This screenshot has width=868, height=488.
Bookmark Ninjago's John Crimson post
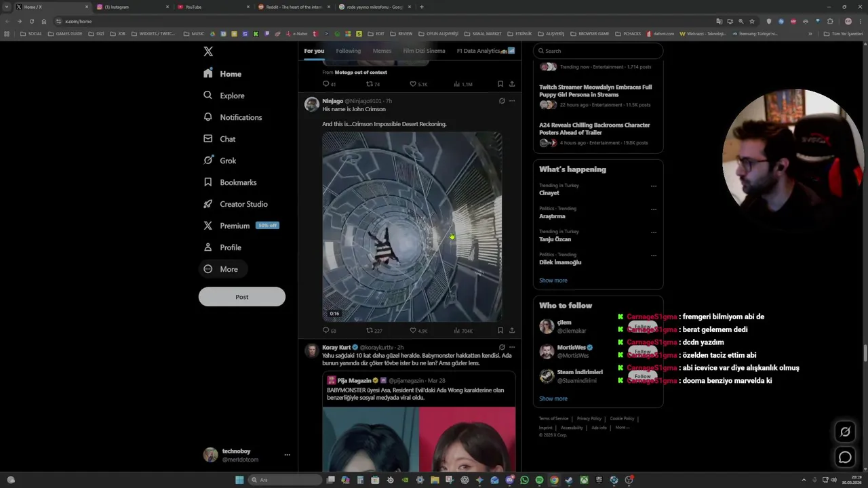click(500, 331)
